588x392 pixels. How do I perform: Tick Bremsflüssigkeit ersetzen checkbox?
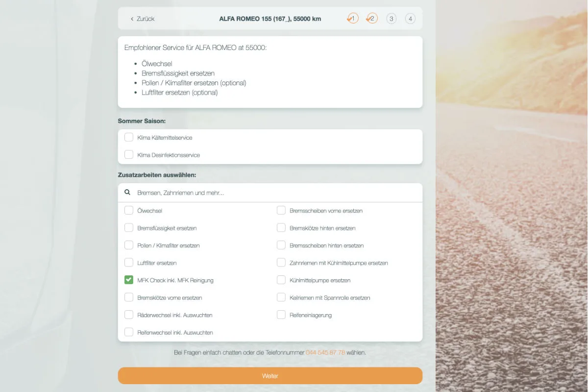pyautogui.click(x=129, y=227)
